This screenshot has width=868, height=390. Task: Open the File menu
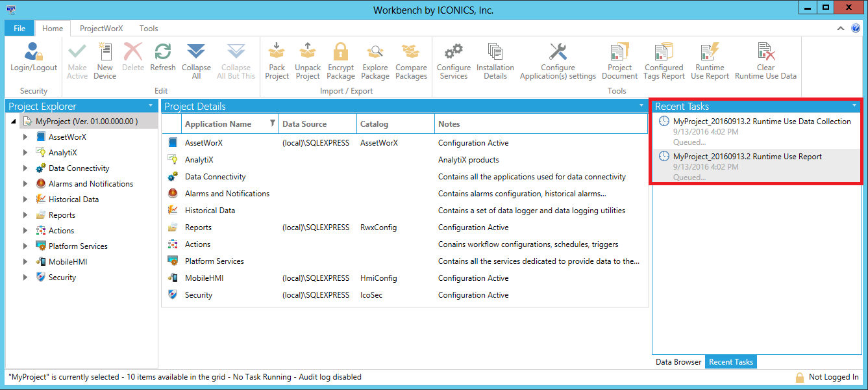[19, 29]
